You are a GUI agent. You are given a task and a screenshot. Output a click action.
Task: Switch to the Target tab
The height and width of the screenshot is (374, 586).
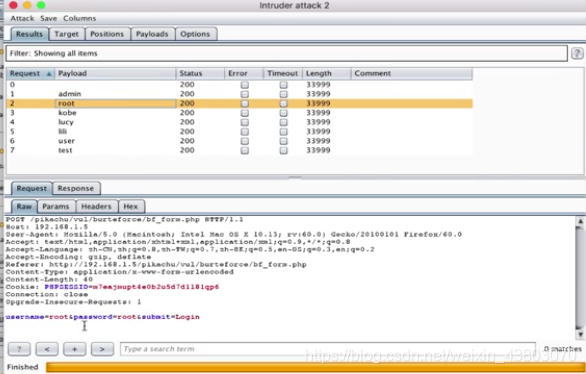click(67, 34)
